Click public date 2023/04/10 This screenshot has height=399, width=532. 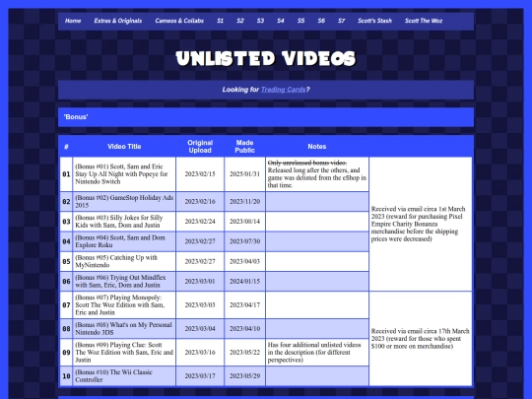pos(244,328)
